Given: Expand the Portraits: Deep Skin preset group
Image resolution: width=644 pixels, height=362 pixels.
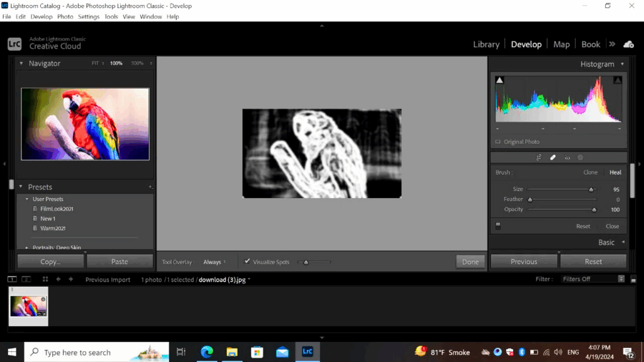Looking at the screenshot, I should pyautogui.click(x=28, y=248).
